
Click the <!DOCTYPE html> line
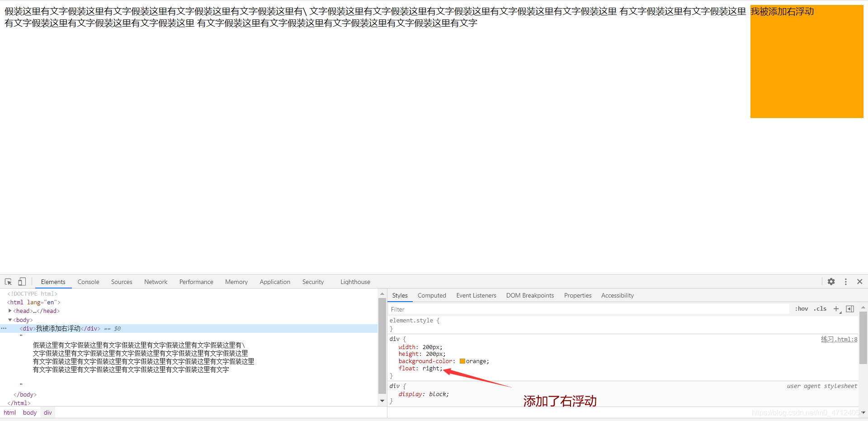[x=33, y=293]
